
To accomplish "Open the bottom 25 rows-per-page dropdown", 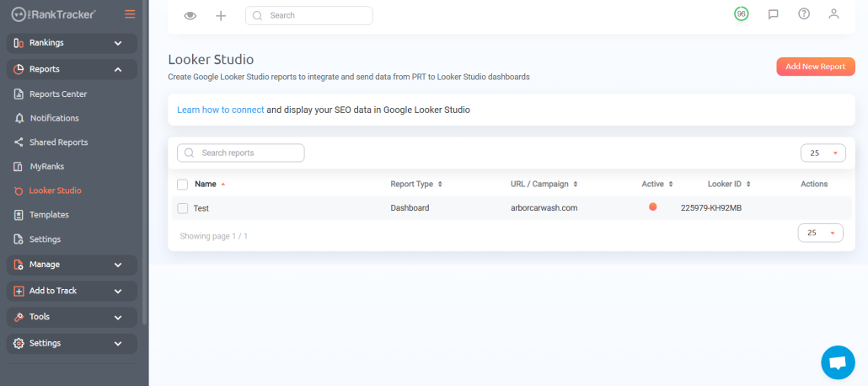I will click(821, 233).
